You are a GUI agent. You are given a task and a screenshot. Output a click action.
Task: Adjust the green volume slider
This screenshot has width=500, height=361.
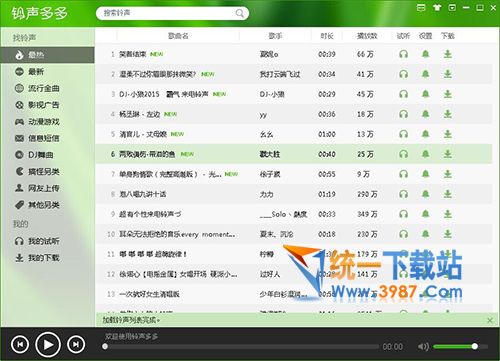(460, 347)
